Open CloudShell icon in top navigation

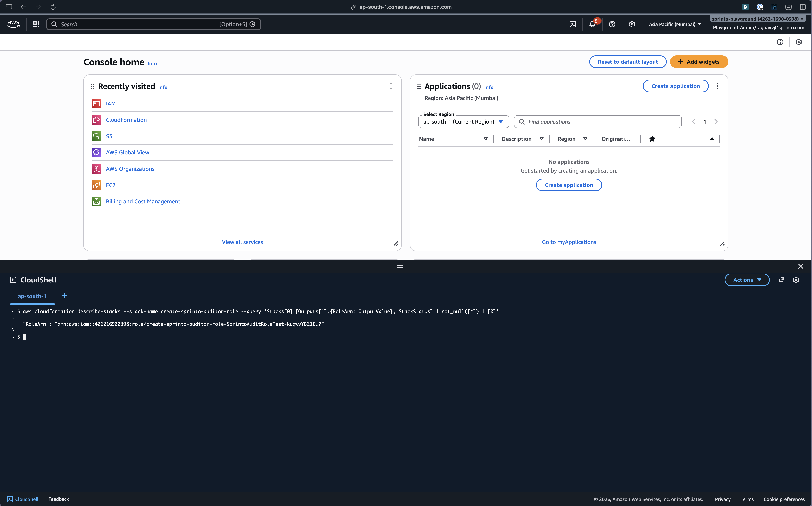click(x=573, y=24)
